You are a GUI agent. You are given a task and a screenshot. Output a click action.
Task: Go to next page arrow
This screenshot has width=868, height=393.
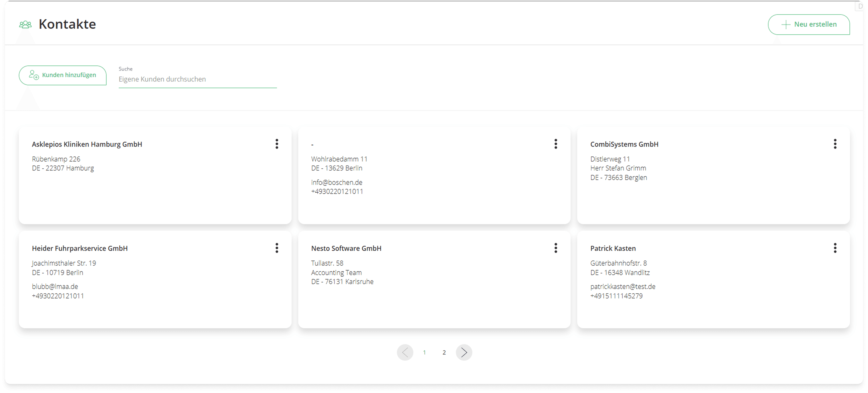coord(464,353)
